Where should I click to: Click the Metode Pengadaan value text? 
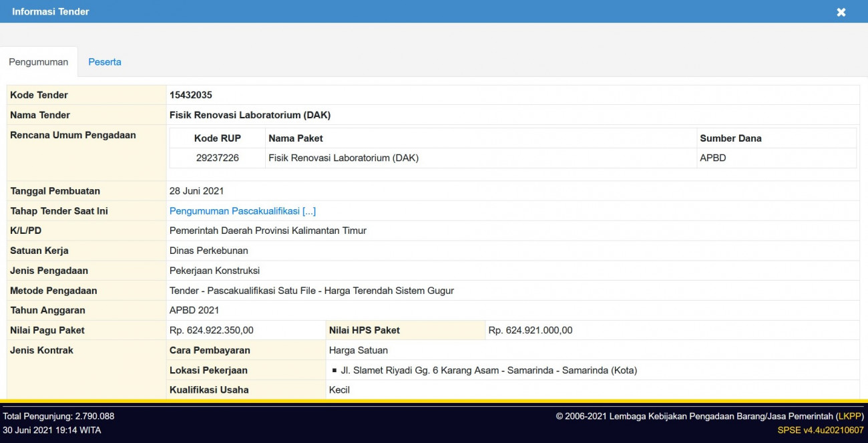click(311, 291)
